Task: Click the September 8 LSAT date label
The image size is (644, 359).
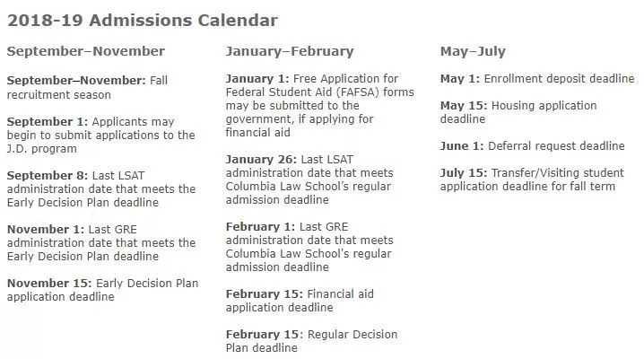Action: pyautogui.click(x=45, y=175)
